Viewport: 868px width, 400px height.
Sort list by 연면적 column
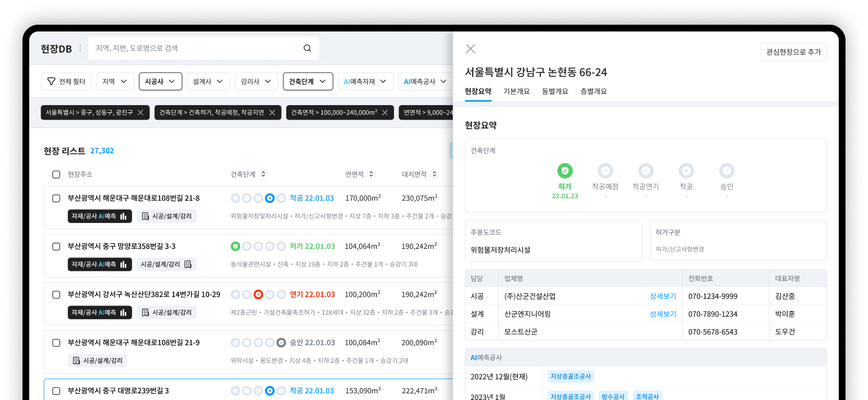[x=371, y=174]
